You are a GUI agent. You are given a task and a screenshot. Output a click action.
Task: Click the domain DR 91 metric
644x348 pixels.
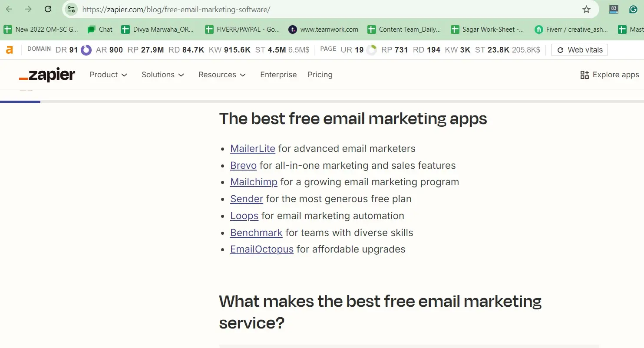click(67, 50)
